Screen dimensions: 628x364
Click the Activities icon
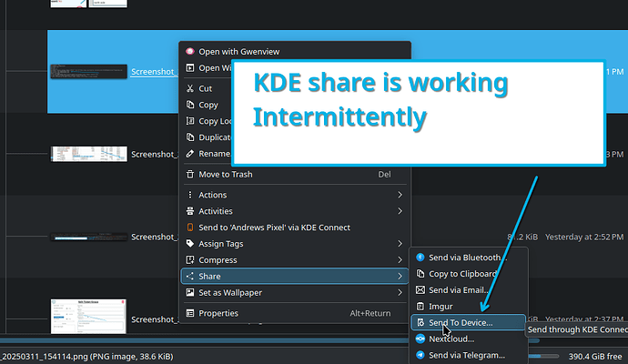click(190, 211)
